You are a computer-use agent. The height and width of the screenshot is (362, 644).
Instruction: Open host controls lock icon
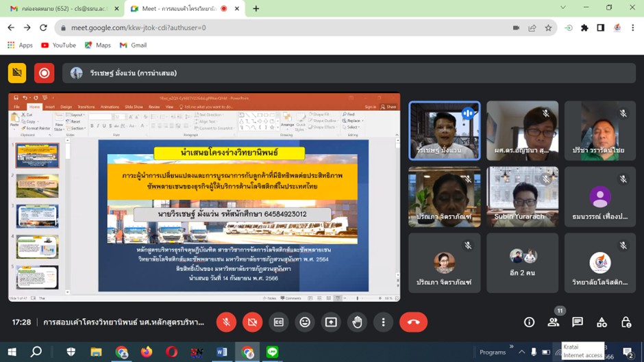click(626, 322)
